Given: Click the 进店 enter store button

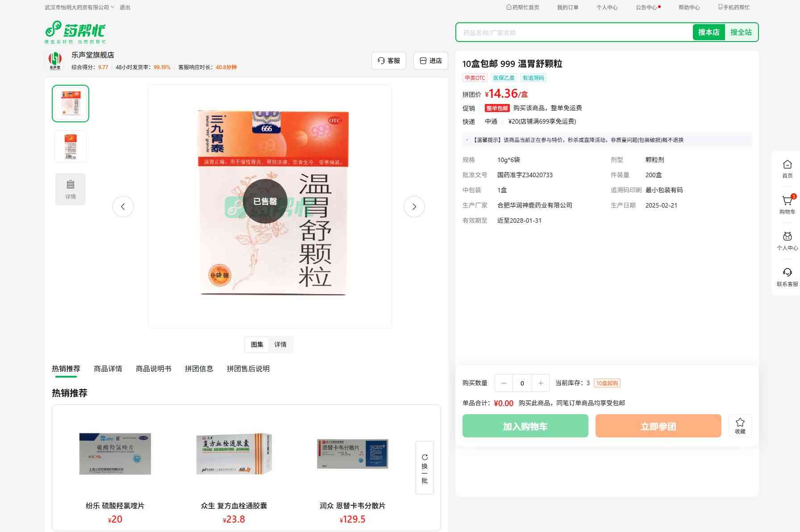Looking at the screenshot, I should click(431, 61).
